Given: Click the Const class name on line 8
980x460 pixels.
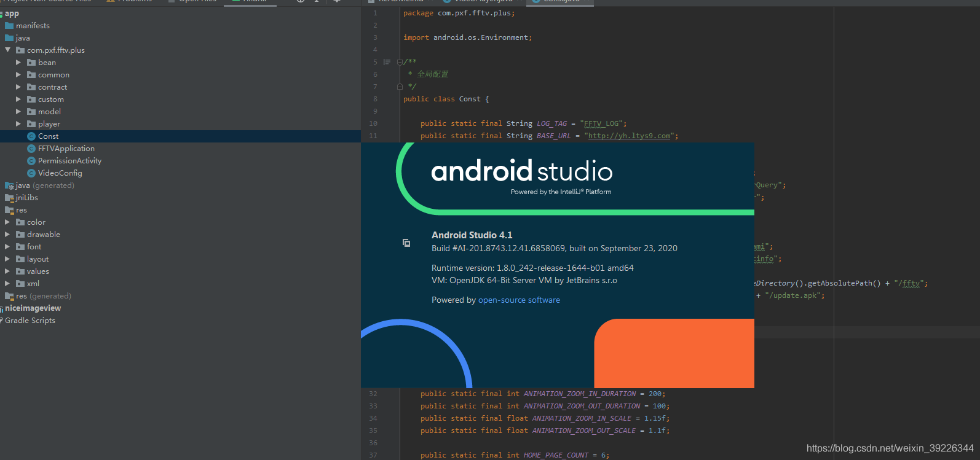Looking at the screenshot, I should [470, 99].
